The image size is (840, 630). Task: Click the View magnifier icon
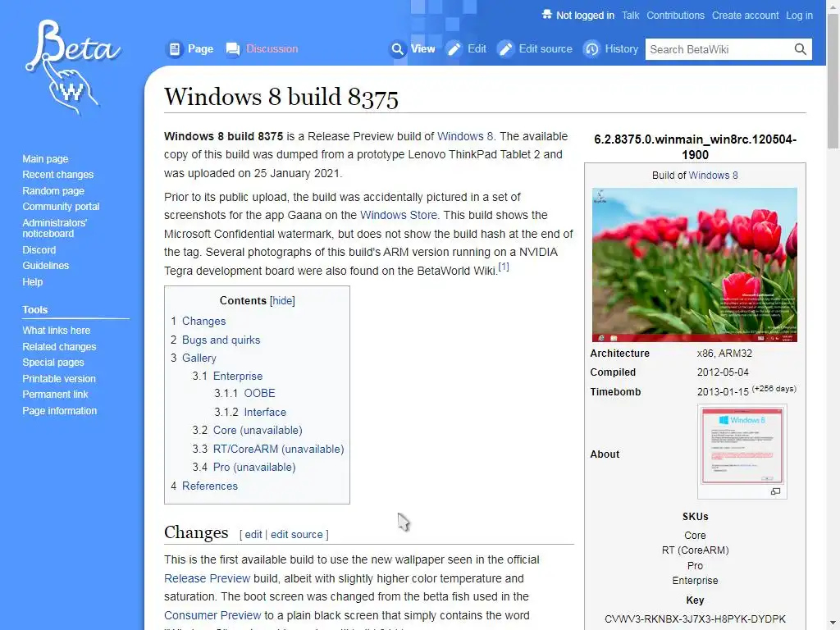397,49
